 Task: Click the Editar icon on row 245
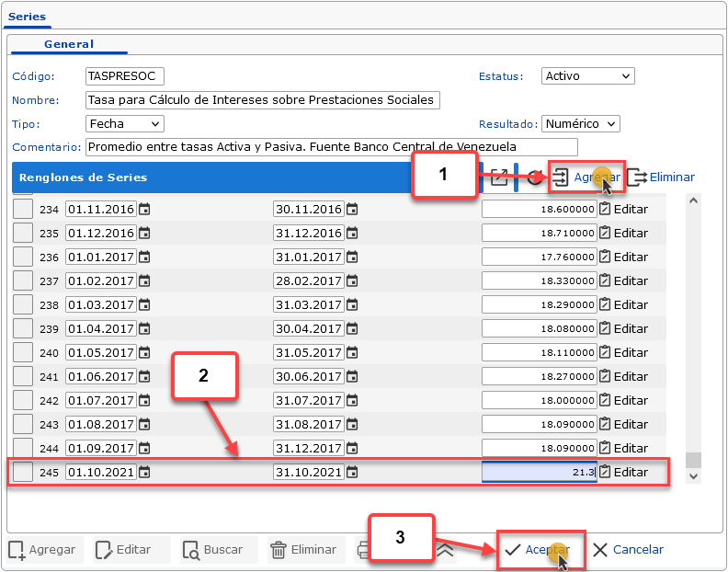click(605, 472)
